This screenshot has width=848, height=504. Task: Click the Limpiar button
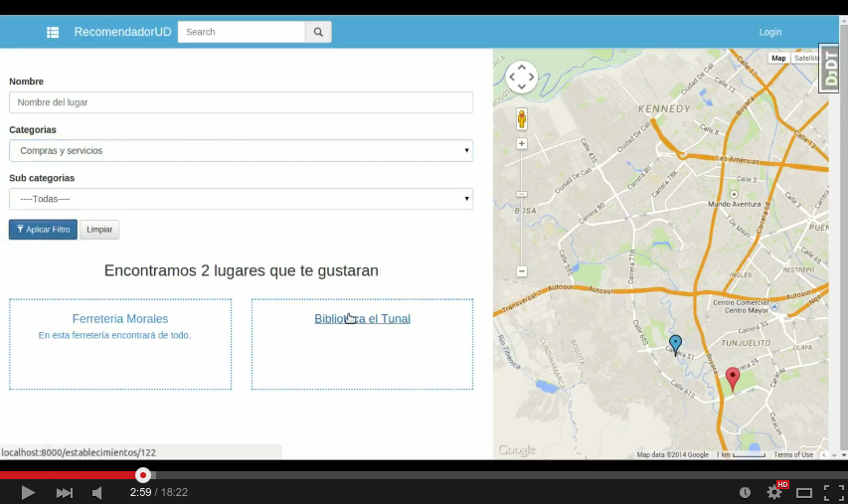point(99,230)
